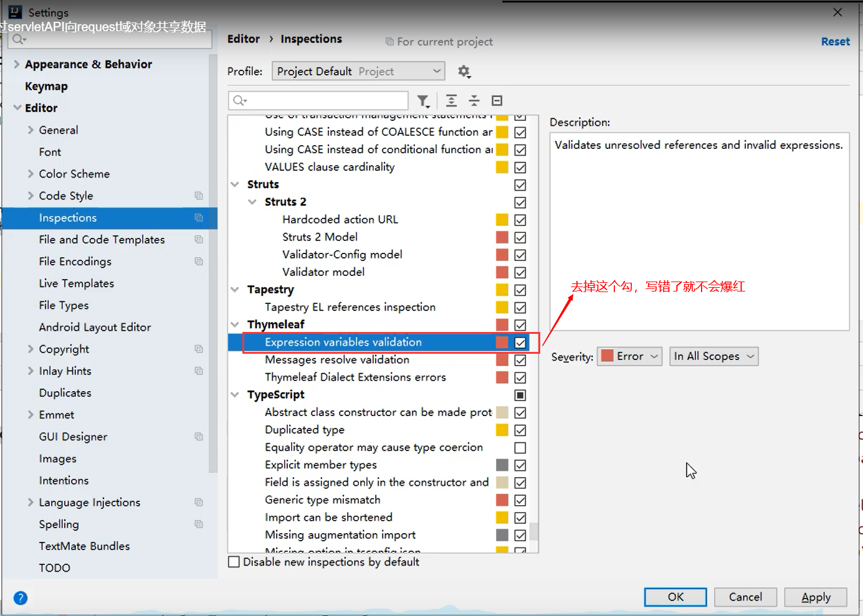Click the Expand All toolbar icon
This screenshot has width=863, height=616.
452,101
